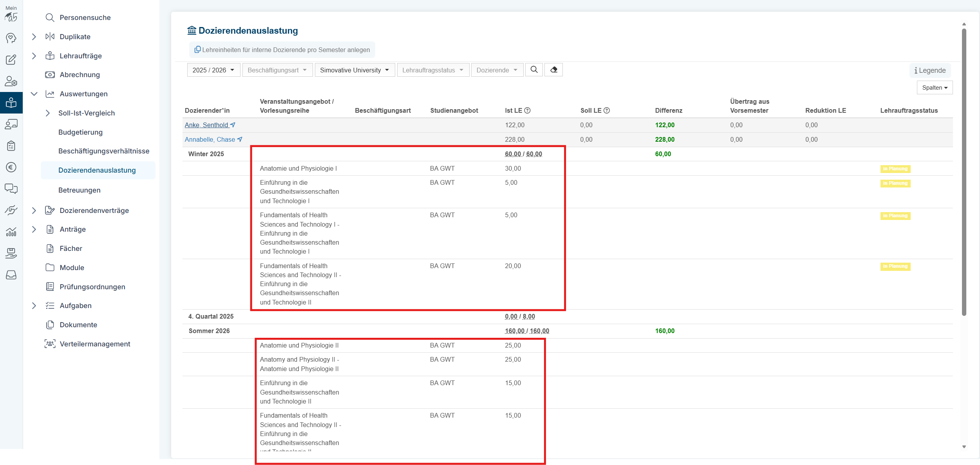Click Lehreinheiten für interne Dozierende anlegen button
The height and width of the screenshot is (465, 980).
tap(282, 50)
